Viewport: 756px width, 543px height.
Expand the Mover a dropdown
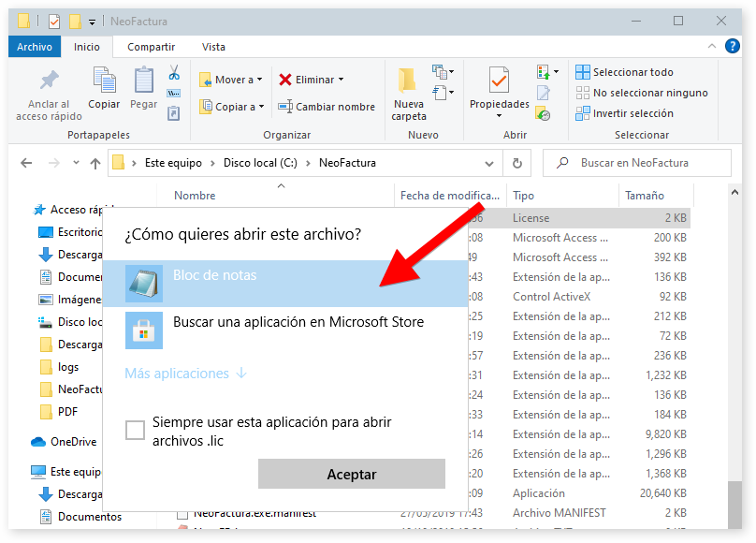pos(259,81)
